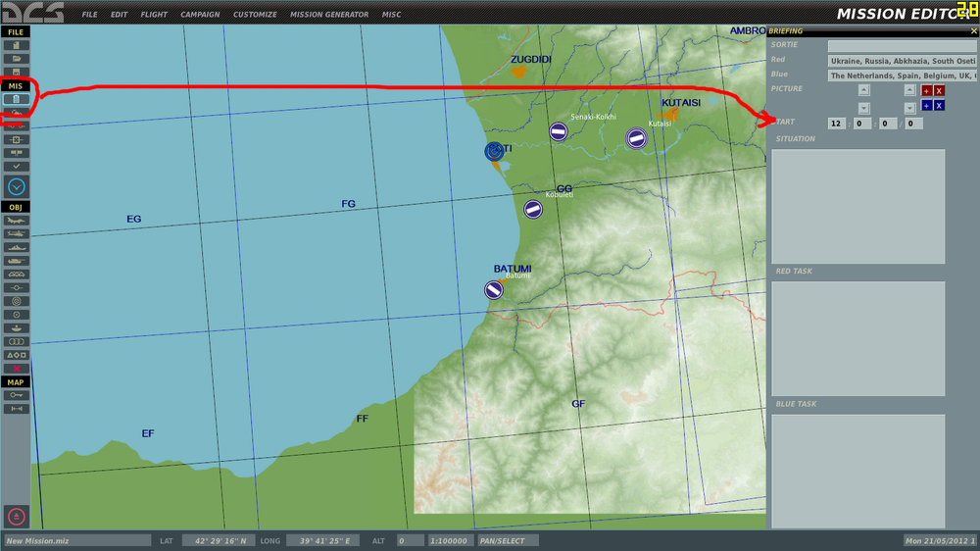Select the crosshair box tool under MIS
Screen dimensions: 980x551
pos(17,139)
